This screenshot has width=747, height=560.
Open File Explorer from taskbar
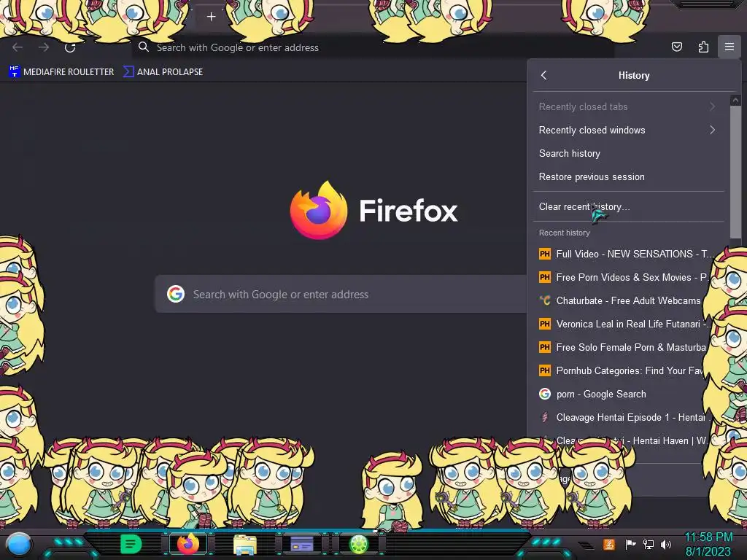pos(245,544)
